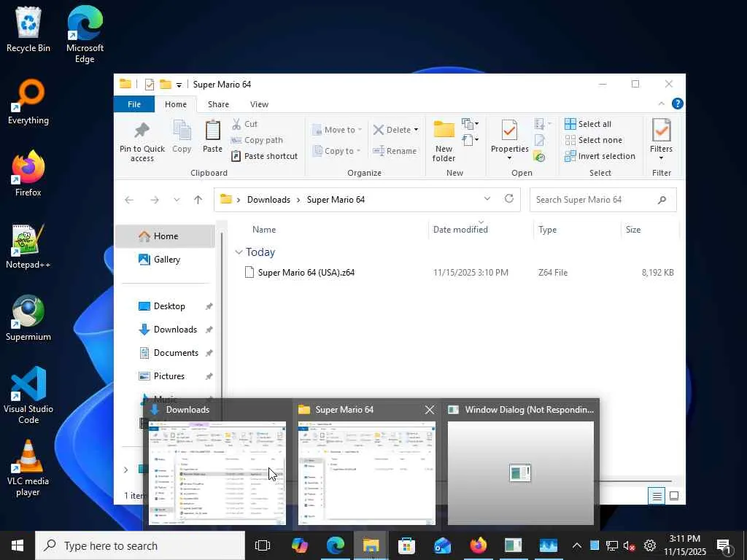747x560 pixels.
Task: Click the Paste clipboard icon
Action: click(x=212, y=130)
